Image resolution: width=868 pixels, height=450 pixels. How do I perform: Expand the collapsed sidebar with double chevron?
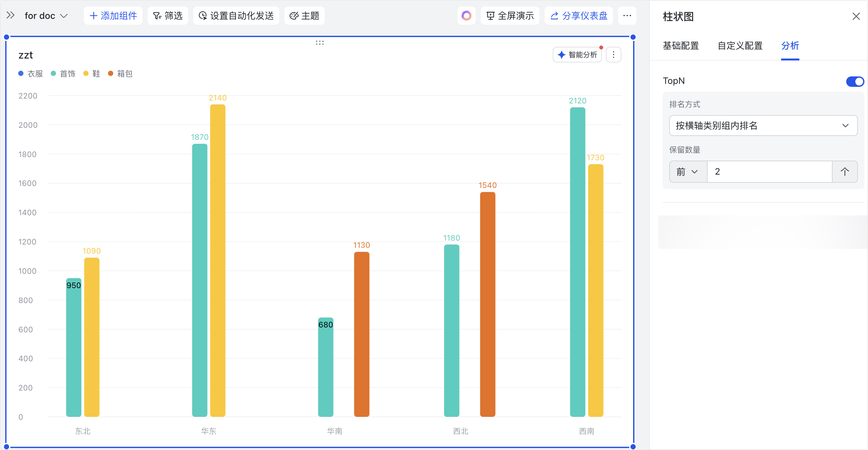pos(10,16)
